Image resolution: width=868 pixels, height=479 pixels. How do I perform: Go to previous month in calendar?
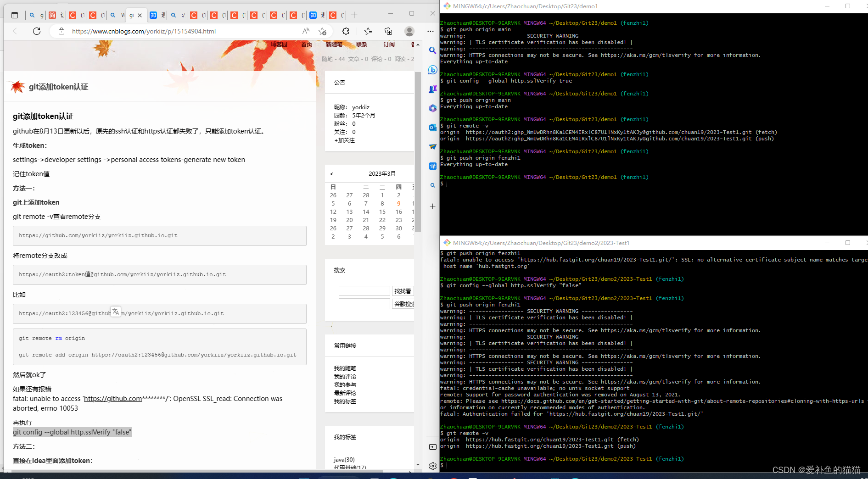(331, 174)
